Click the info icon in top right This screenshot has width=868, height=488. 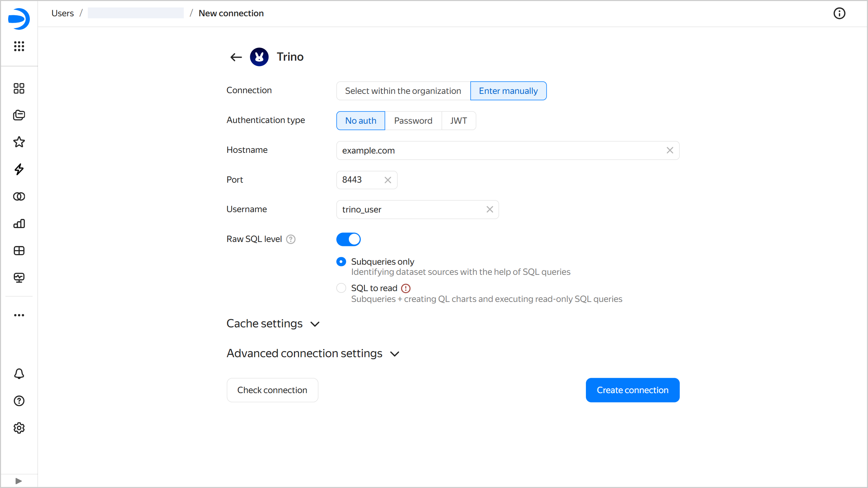839,14
